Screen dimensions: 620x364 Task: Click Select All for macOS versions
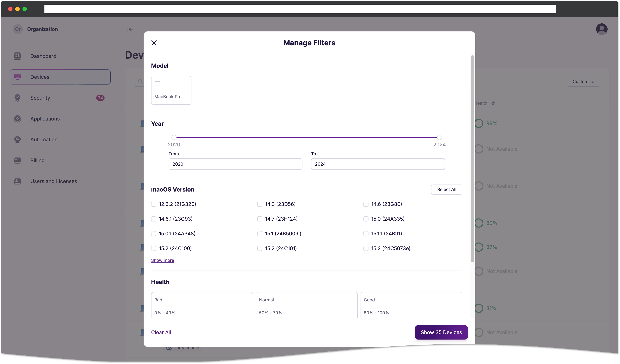tap(447, 189)
